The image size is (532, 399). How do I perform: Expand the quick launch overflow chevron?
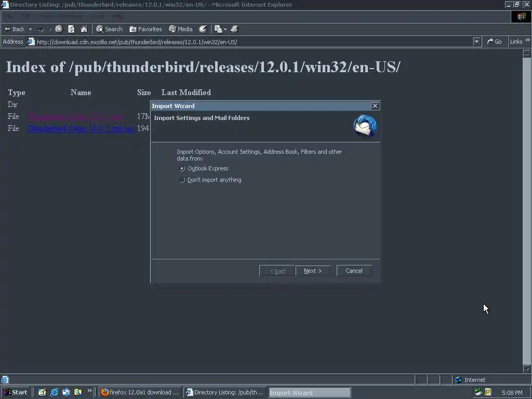click(x=89, y=391)
